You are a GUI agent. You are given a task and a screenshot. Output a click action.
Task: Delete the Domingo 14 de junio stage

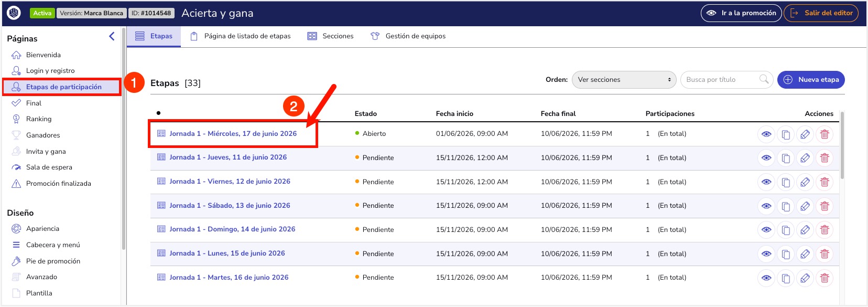tap(824, 230)
